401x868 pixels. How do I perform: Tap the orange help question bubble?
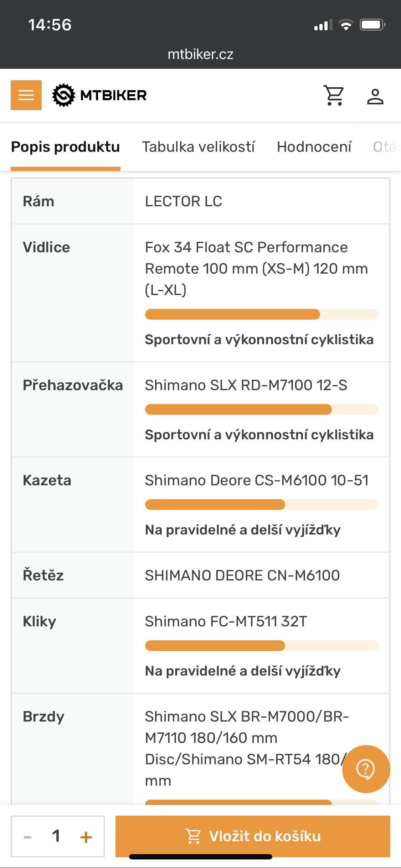coord(366,769)
